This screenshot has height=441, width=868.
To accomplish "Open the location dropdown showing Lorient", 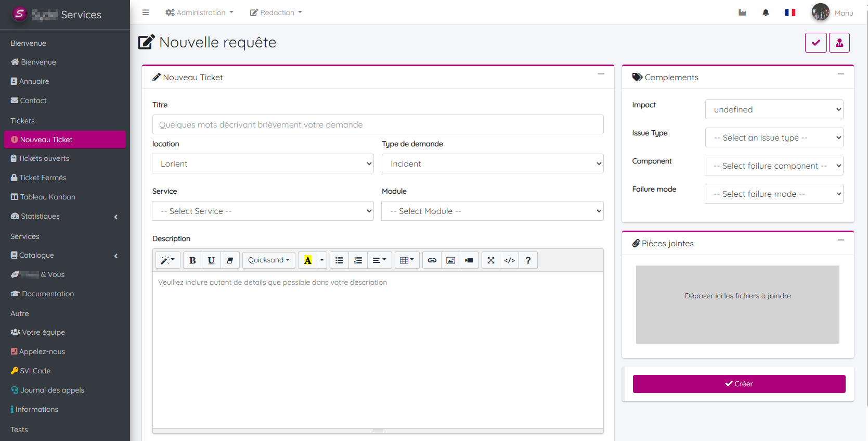I will tap(263, 163).
